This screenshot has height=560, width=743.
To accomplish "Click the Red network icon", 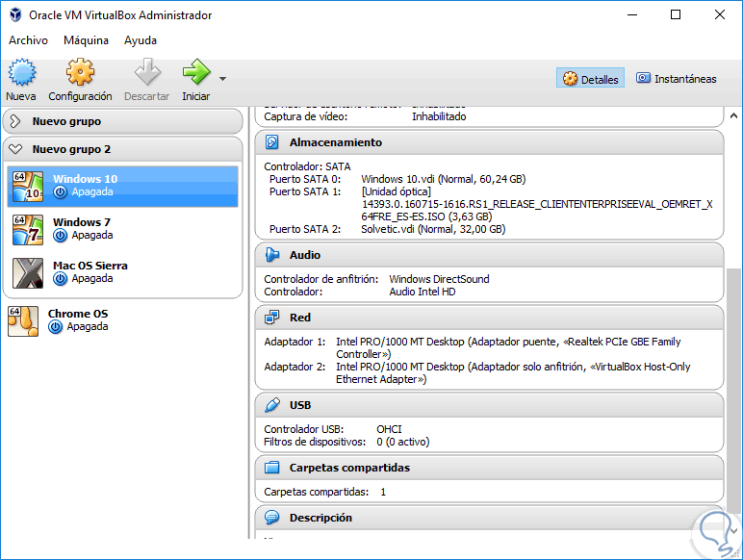I will (272, 318).
